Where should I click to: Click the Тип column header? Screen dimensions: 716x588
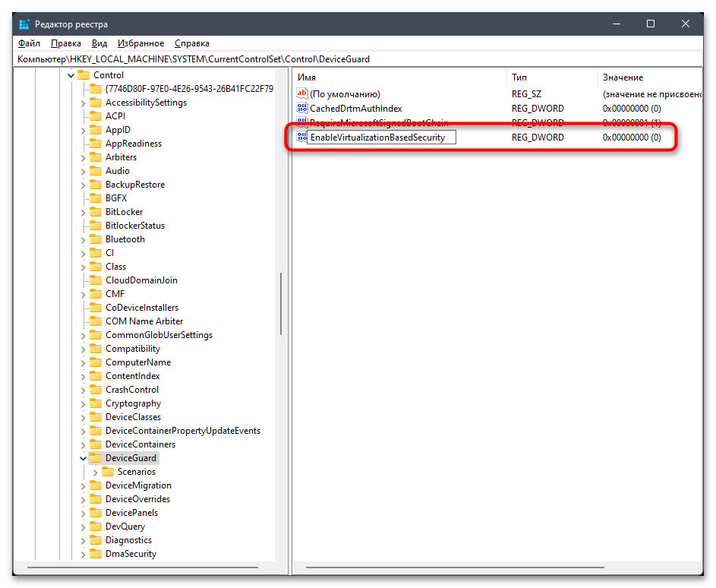tap(552, 77)
